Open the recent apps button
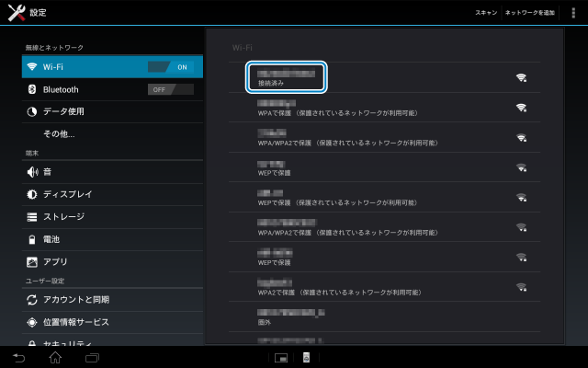The height and width of the screenshot is (368, 588). click(92, 357)
